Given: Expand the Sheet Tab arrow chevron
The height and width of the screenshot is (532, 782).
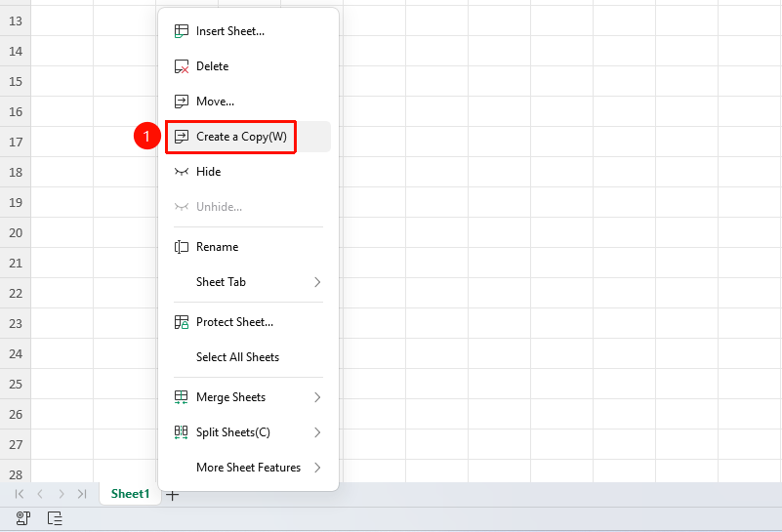Looking at the screenshot, I should [x=317, y=282].
